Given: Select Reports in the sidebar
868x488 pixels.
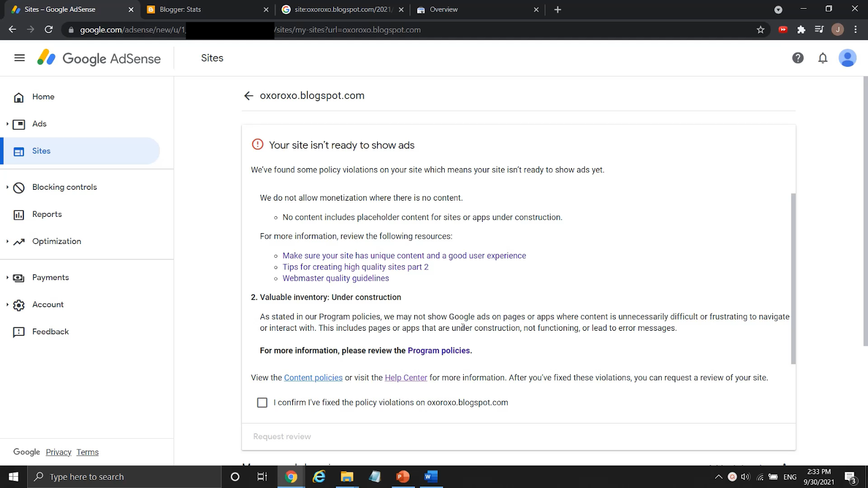Looking at the screenshot, I should [x=81, y=215].
